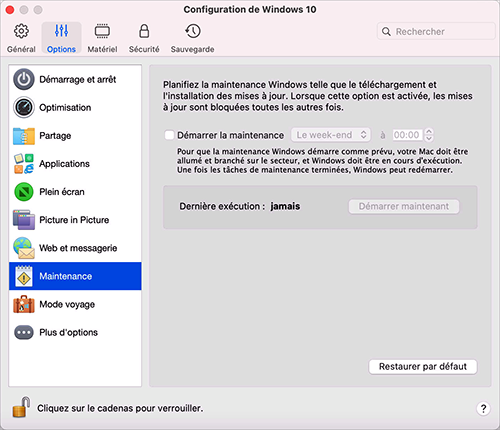Screen dimensions: 500x430
Task: Select Web et messagerie label
Action: click(x=78, y=248)
